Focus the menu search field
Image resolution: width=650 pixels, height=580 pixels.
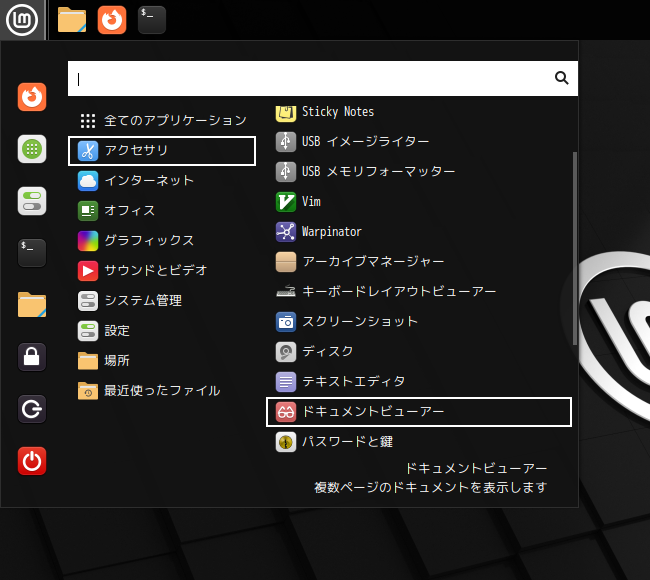[x=323, y=79]
